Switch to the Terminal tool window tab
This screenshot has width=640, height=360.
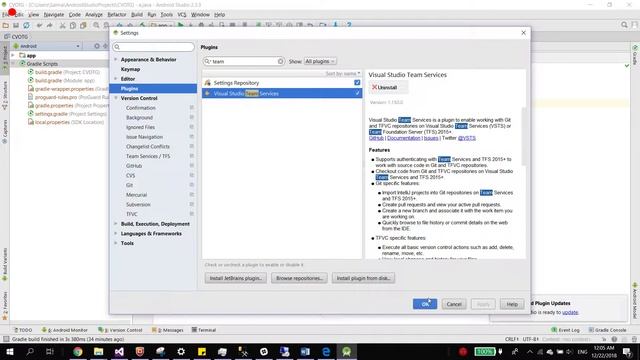tap(204, 330)
